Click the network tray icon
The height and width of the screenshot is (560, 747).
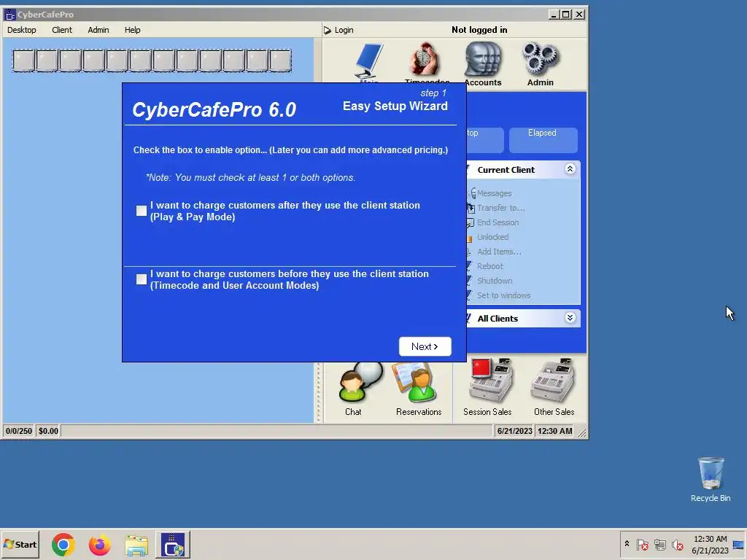pos(659,544)
